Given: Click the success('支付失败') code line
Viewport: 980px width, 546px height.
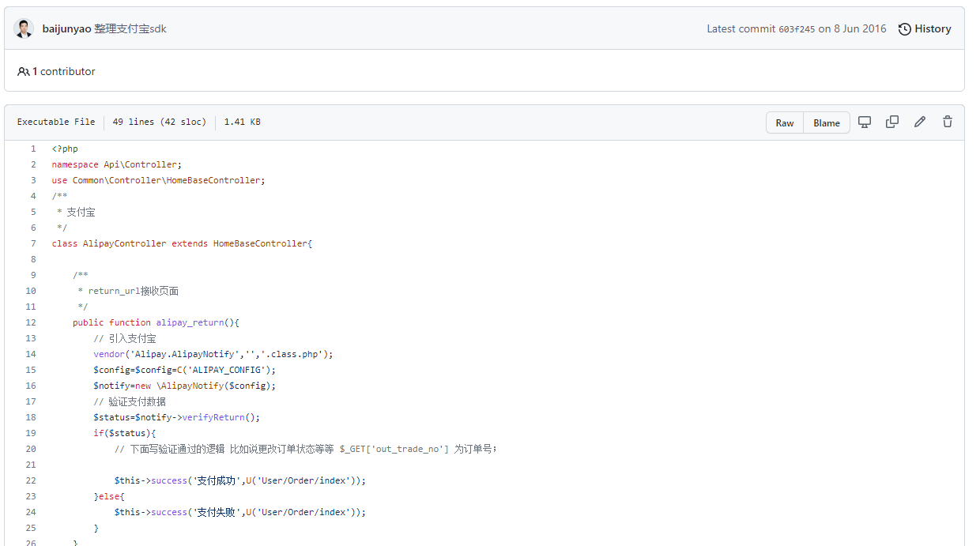Looking at the screenshot, I should click(x=240, y=512).
